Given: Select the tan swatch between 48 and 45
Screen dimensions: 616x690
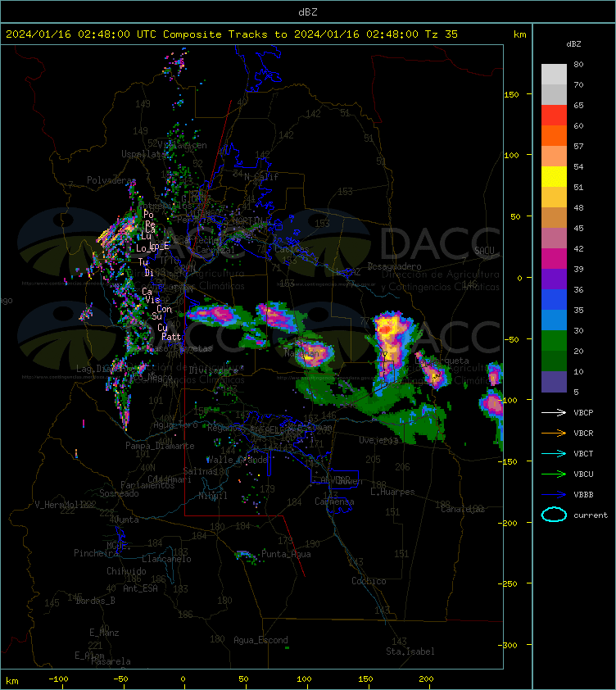Looking at the screenshot, I should 554,218.
